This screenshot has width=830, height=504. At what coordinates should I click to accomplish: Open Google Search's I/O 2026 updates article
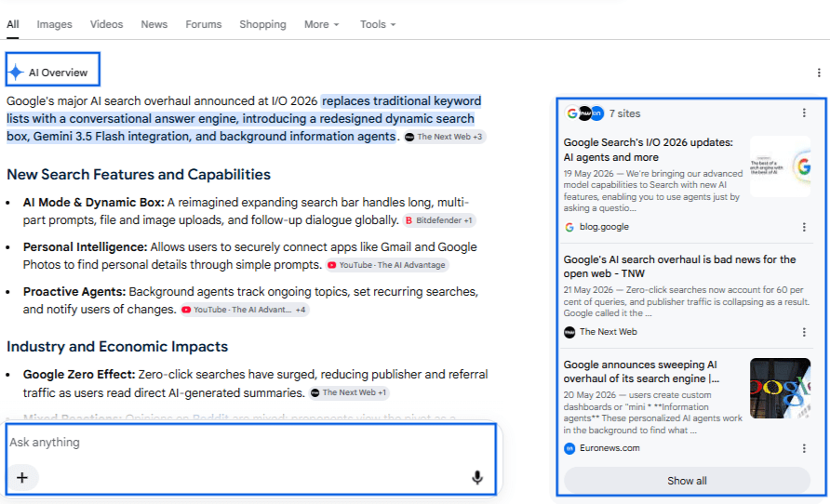pos(649,150)
